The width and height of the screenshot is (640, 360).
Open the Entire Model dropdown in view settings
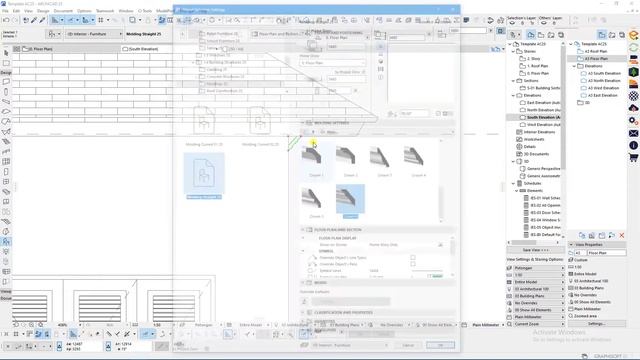539,282
